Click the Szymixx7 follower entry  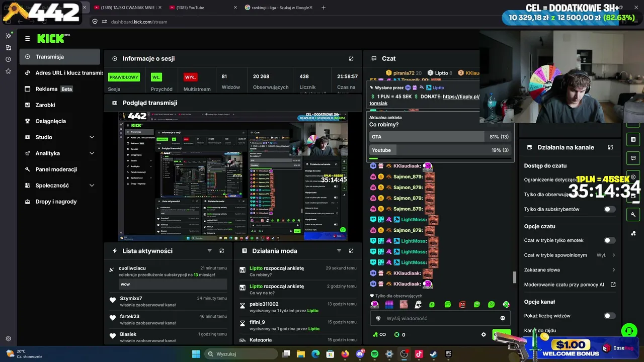coord(168,302)
